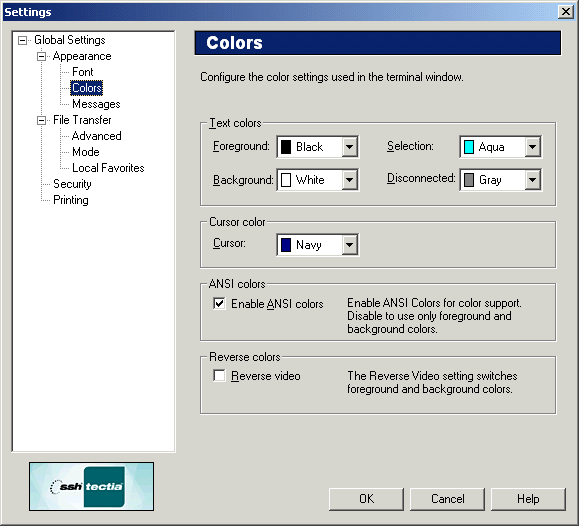Click the White background color swatch
This screenshot has height=526, width=579.
(286, 180)
